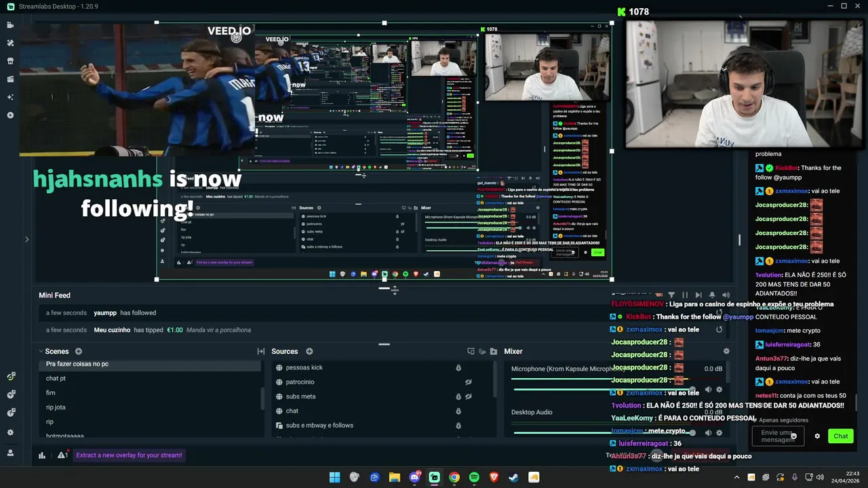Add a new scene with plus icon
868x488 pixels.
(79, 351)
